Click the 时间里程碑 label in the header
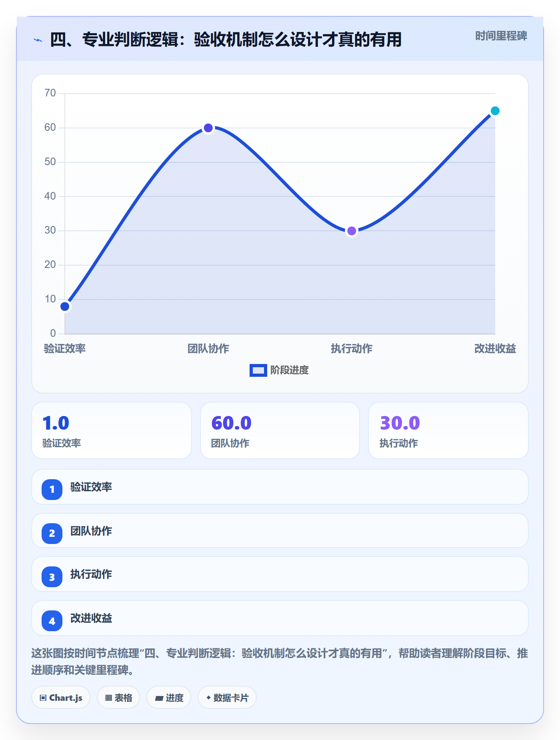The width and height of the screenshot is (560, 740). (501, 36)
